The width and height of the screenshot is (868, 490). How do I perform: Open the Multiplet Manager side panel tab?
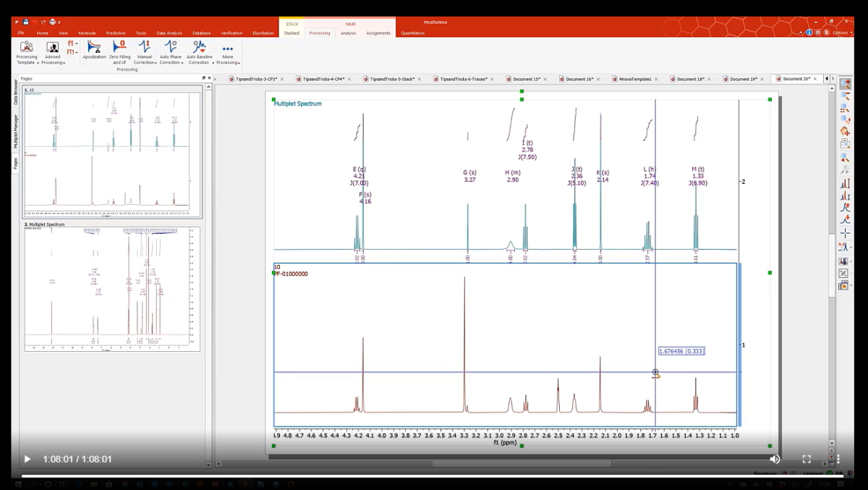coord(15,132)
